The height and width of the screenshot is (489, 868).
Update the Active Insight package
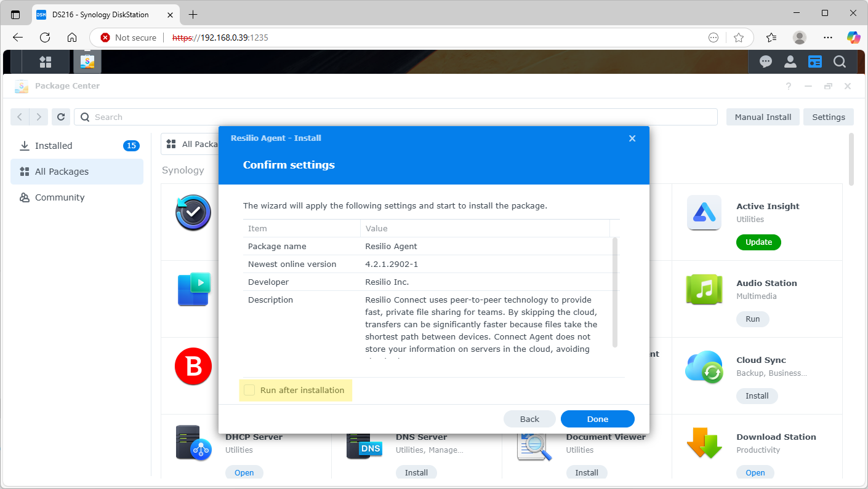coord(758,242)
